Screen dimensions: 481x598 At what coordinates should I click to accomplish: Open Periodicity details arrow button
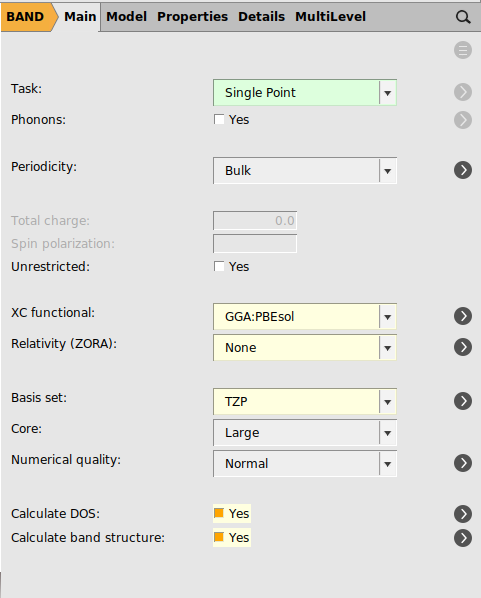[x=463, y=170]
